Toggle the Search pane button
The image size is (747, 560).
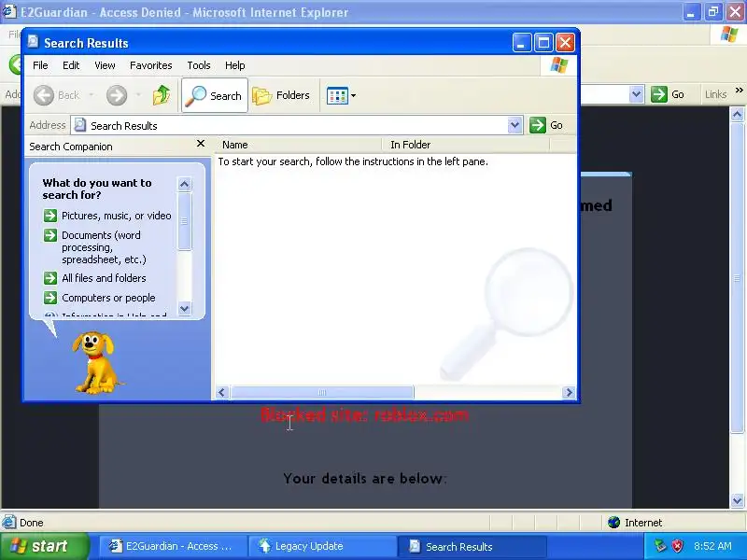pos(215,95)
